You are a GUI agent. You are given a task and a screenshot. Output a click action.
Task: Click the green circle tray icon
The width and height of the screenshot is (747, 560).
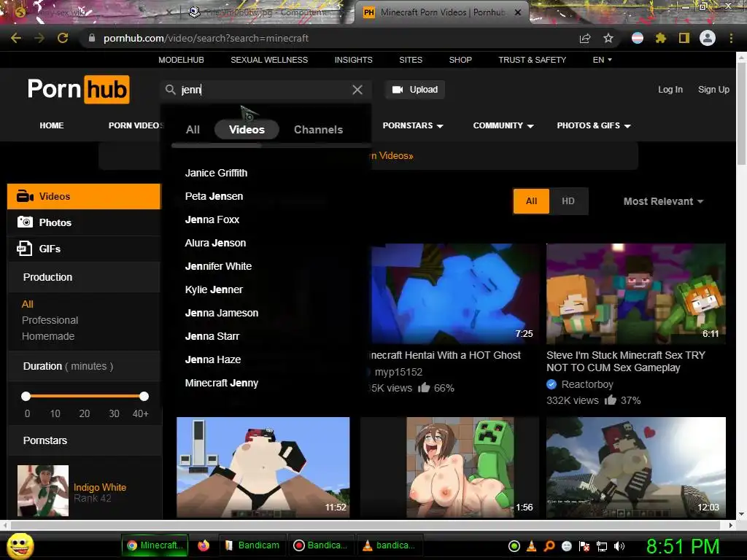pyautogui.click(x=514, y=546)
